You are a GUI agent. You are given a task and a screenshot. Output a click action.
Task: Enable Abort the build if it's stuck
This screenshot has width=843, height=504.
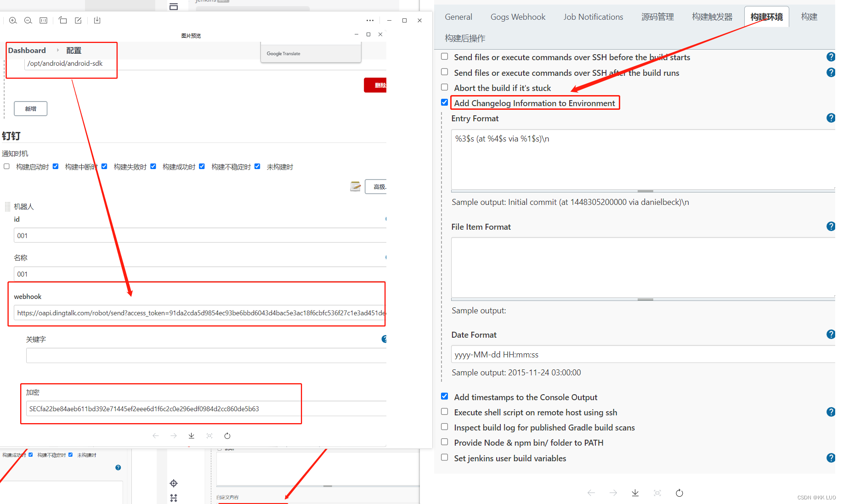coord(444,87)
